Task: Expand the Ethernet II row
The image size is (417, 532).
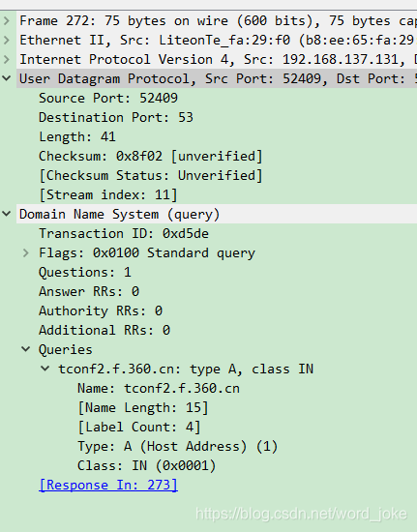Action: coord(7,41)
